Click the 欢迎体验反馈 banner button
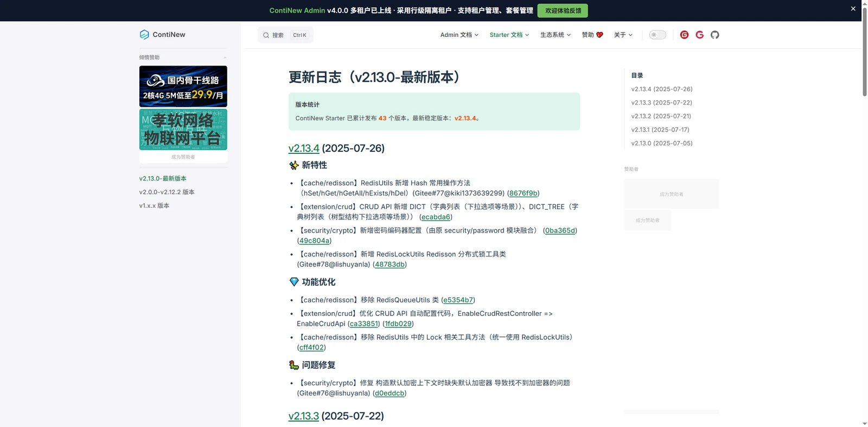The height and width of the screenshot is (427, 868). [563, 10]
